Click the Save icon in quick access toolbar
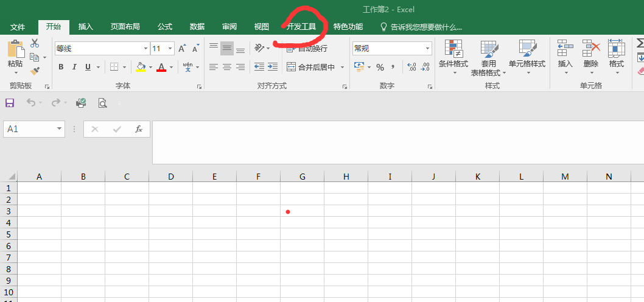 (10, 103)
